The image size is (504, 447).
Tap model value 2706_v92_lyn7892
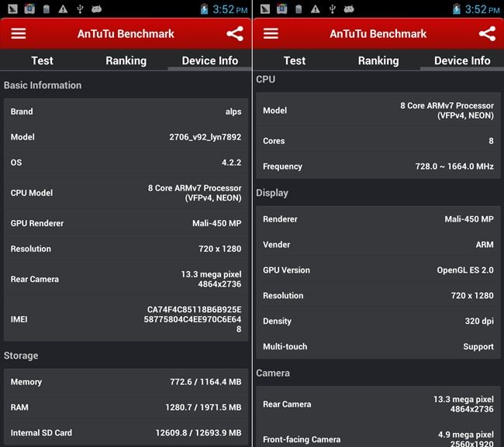coord(205,137)
